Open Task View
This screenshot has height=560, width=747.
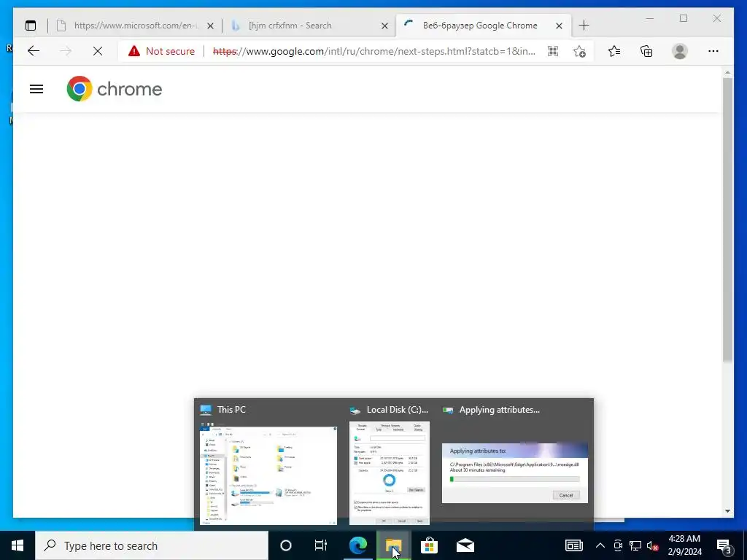point(321,545)
